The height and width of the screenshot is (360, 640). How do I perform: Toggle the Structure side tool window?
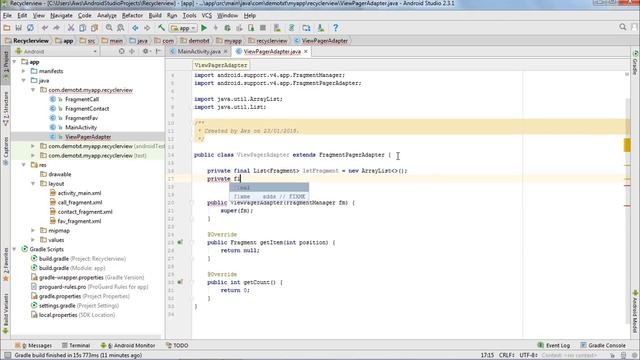[6, 108]
